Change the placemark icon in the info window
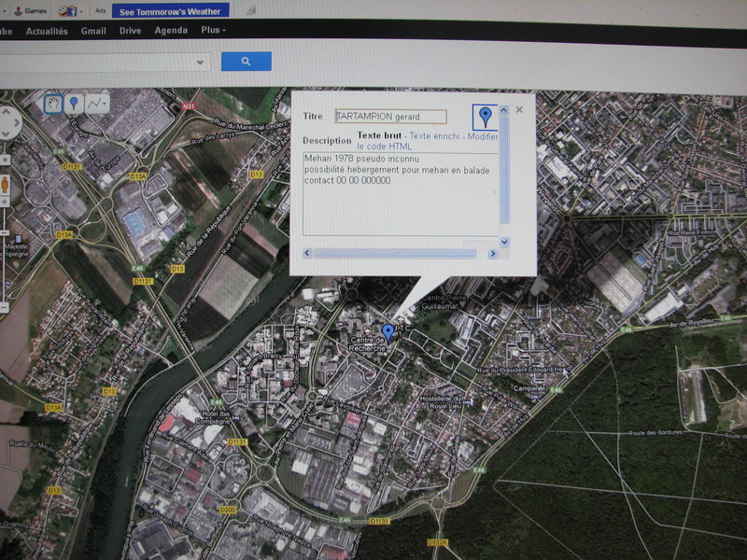Screen dimensions: 747x560 (x=485, y=118)
